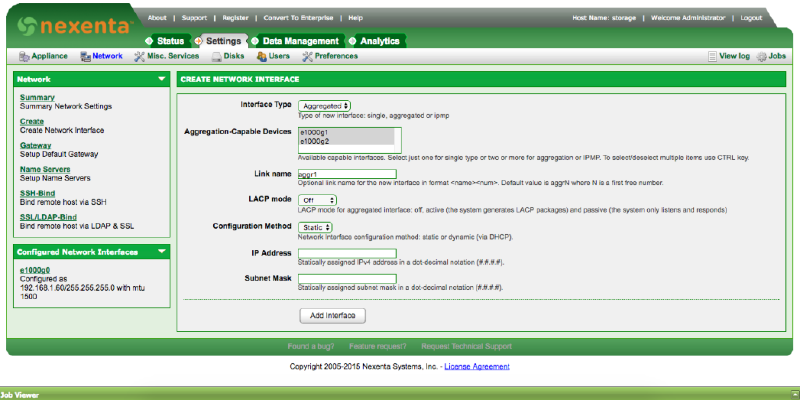Open the Preferences icon
This screenshot has width=800, height=400.
pyautogui.click(x=307, y=57)
